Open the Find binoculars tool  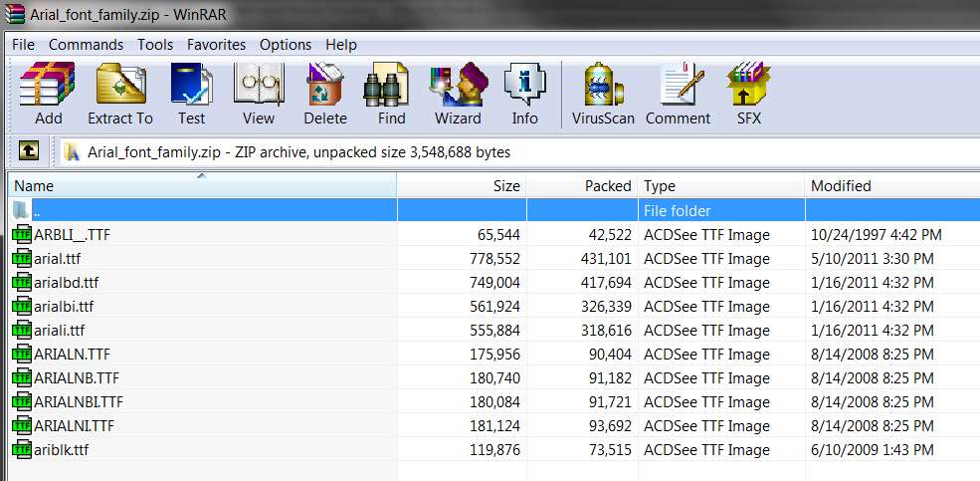[x=391, y=94]
